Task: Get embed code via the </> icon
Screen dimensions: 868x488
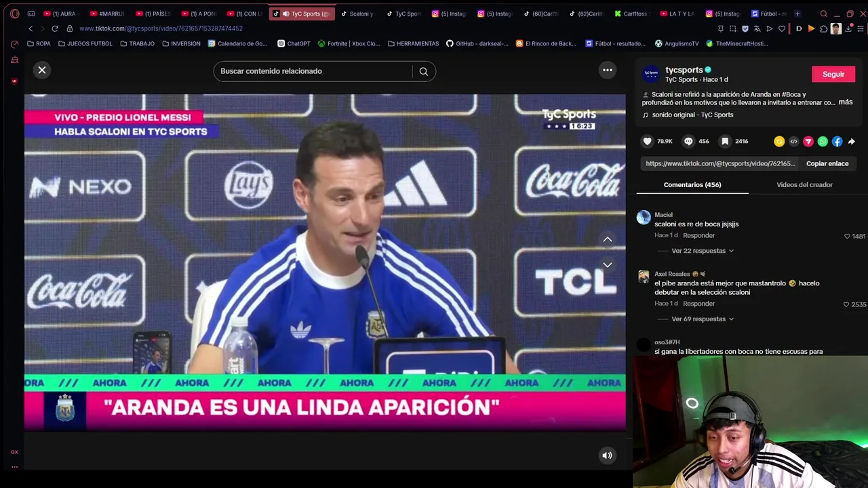Action: [794, 142]
